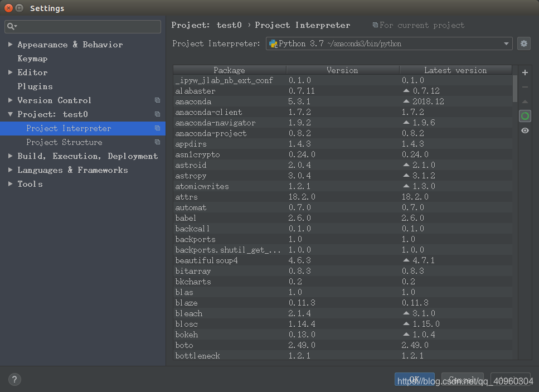Expand the Tools section

11,184
